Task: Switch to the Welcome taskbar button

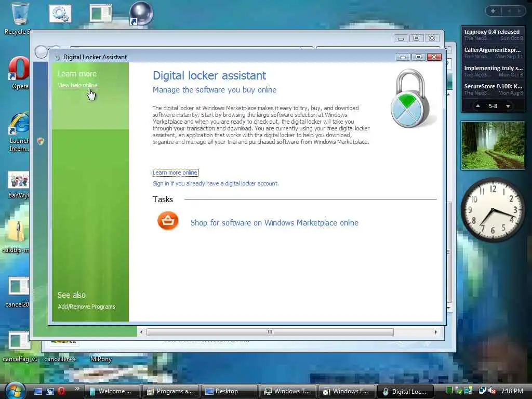Action: [x=112, y=391]
